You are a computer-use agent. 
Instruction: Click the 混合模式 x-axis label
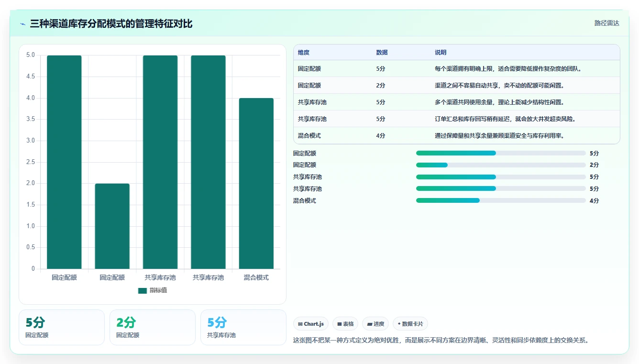coord(256,277)
